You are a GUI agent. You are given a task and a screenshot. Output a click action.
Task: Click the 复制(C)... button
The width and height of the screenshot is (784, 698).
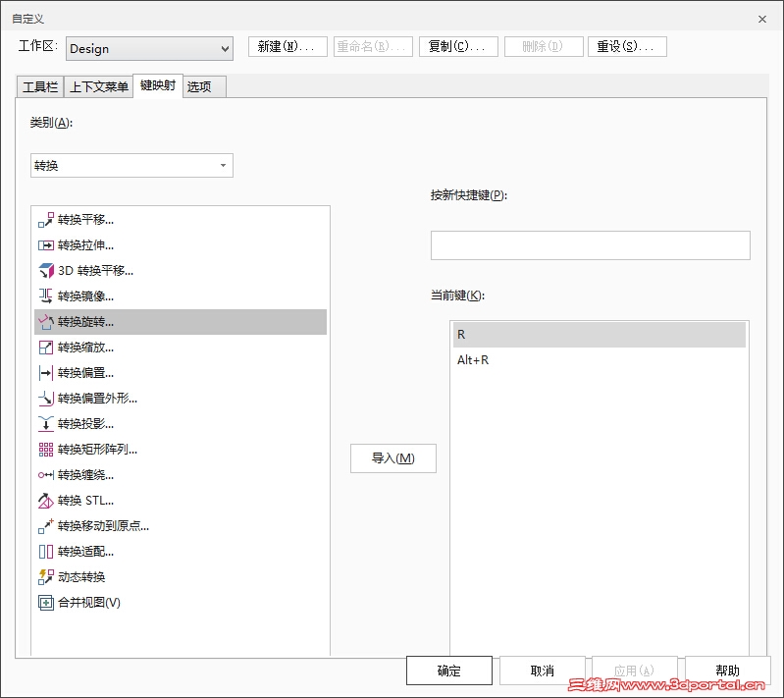[458, 46]
